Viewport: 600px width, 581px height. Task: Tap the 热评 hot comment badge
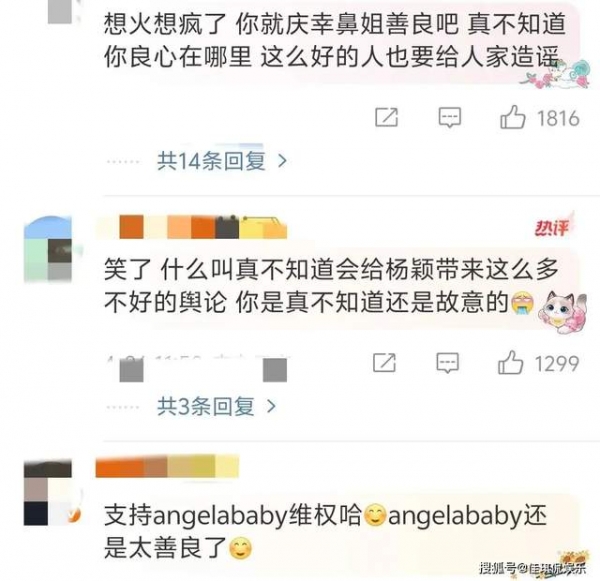(x=551, y=227)
